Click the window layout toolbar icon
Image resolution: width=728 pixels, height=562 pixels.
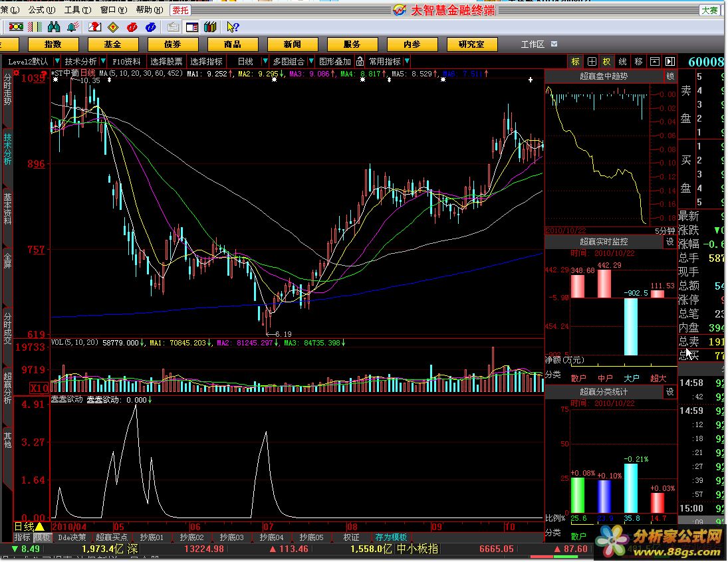(191, 27)
